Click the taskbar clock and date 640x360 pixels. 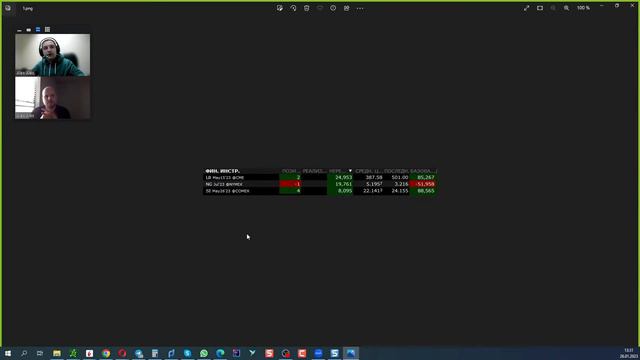click(x=628, y=353)
